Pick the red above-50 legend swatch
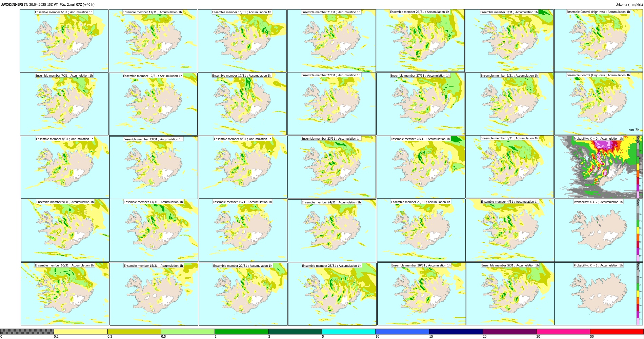This screenshot has width=644, height=339. 617,332
